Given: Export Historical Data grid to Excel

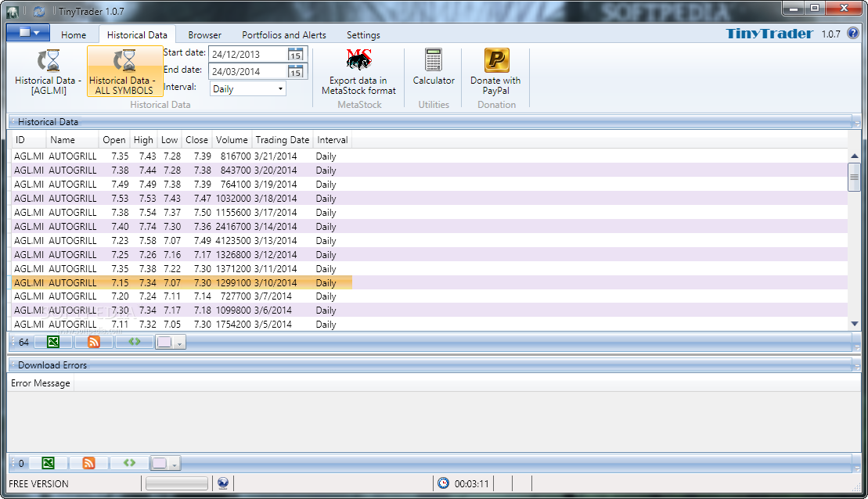Looking at the screenshot, I should click(53, 342).
